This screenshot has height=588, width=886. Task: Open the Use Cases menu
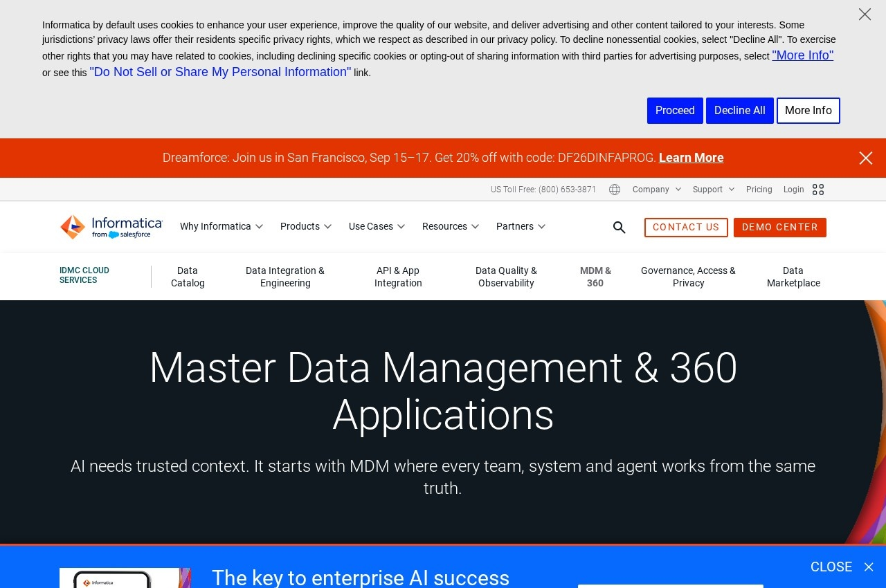[x=377, y=226]
